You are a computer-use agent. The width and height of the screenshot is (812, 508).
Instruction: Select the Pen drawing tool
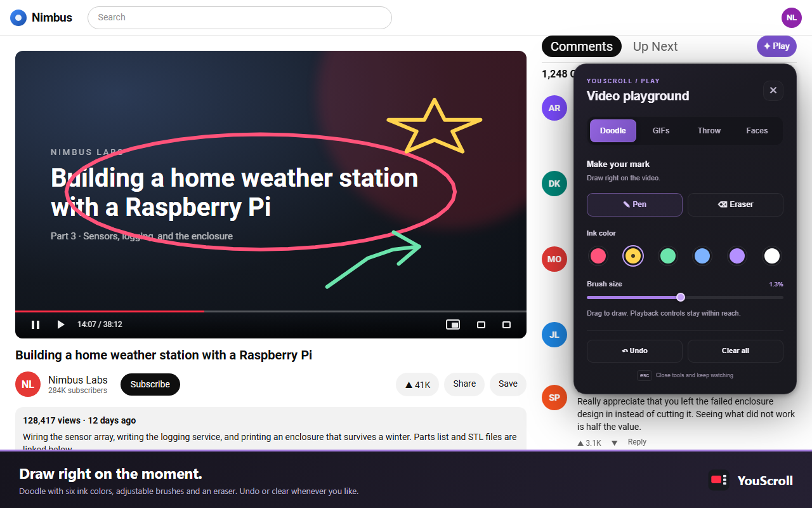click(x=634, y=204)
